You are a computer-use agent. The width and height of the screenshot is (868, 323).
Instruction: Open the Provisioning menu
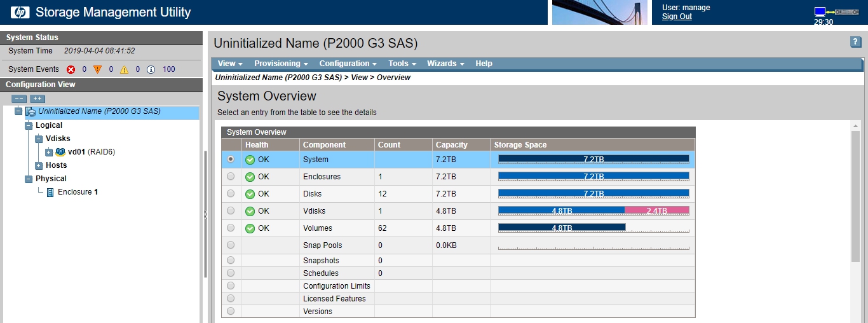click(x=281, y=64)
